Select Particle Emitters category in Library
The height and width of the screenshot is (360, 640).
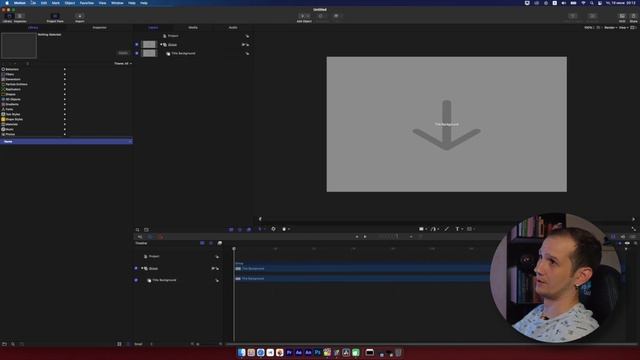pyautogui.click(x=16, y=84)
